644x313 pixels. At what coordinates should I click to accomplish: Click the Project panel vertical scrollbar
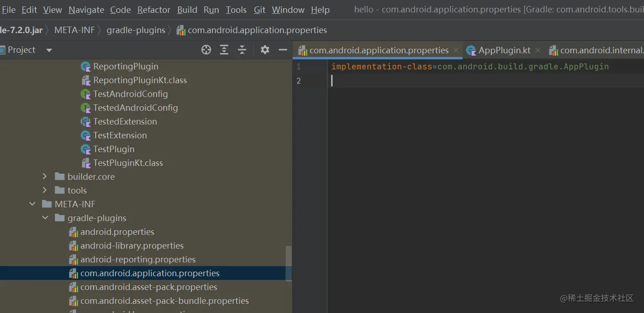pyautogui.click(x=288, y=263)
